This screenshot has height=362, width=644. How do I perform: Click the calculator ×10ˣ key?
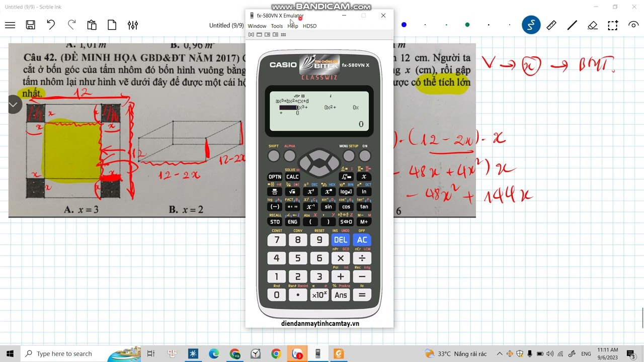[x=319, y=295]
